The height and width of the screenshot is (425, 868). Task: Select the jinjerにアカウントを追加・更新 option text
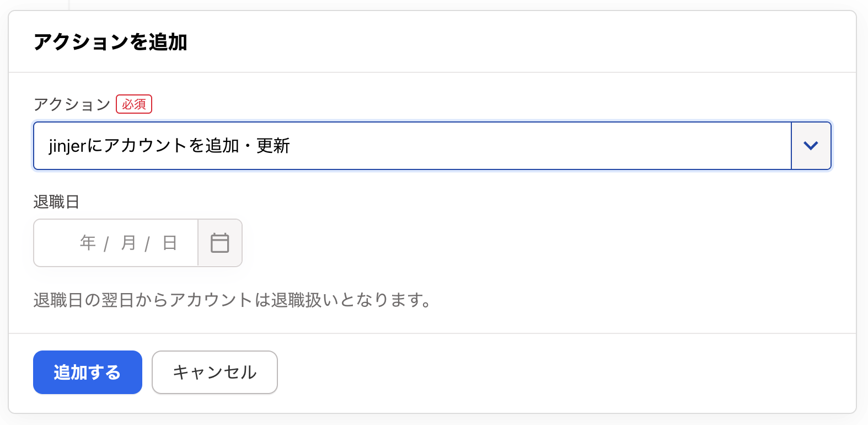[x=169, y=146]
